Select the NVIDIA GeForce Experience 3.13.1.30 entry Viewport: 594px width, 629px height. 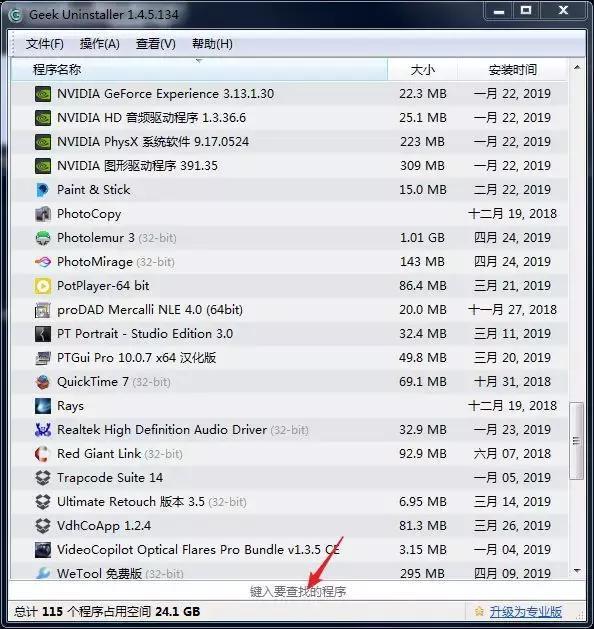pyautogui.click(x=289, y=94)
